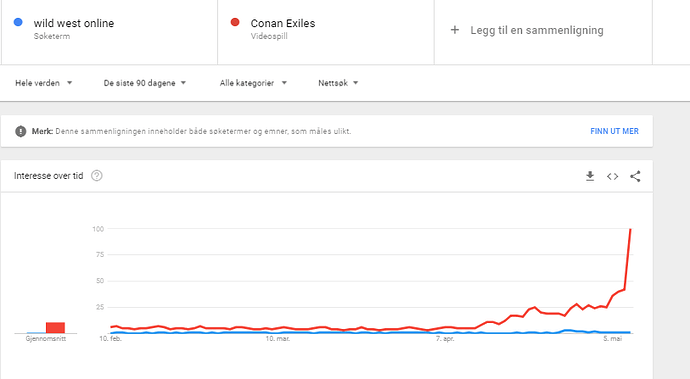Open the Alle kategorier dropdown
The width and height of the screenshot is (690, 379).
(x=253, y=83)
